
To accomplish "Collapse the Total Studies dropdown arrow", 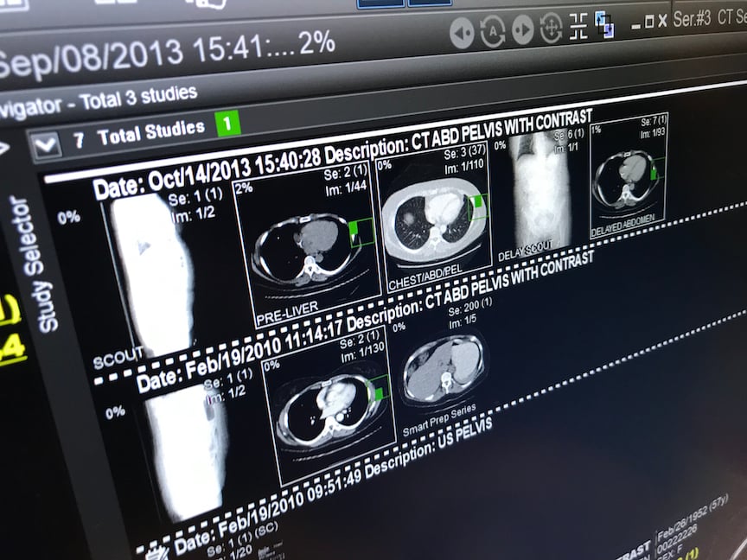I will (46, 143).
